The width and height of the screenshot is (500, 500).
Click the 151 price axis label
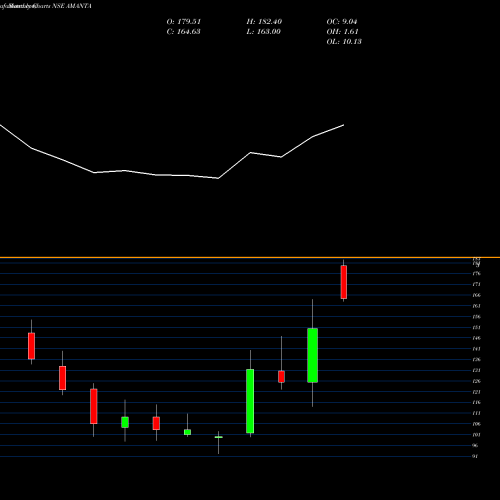coord(477,327)
